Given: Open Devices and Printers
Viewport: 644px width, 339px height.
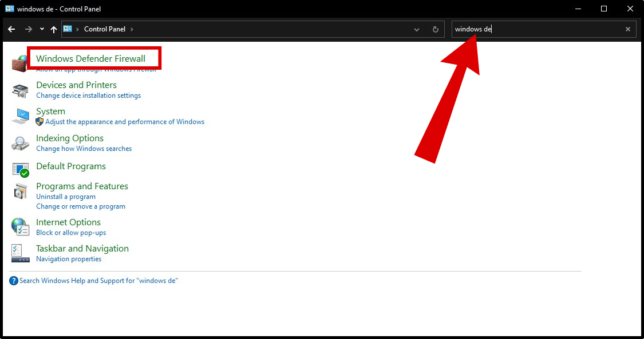Looking at the screenshot, I should pos(76,85).
